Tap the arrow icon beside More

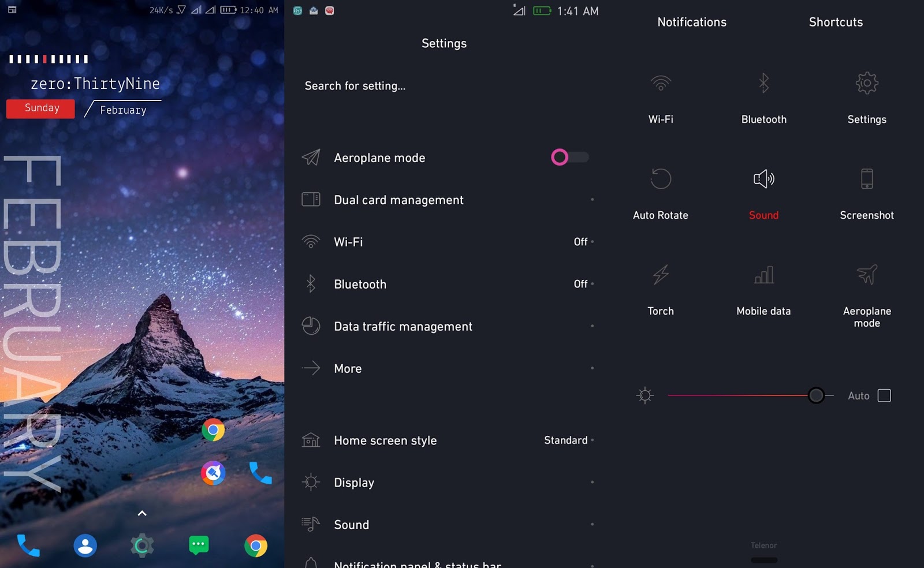coord(311,368)
